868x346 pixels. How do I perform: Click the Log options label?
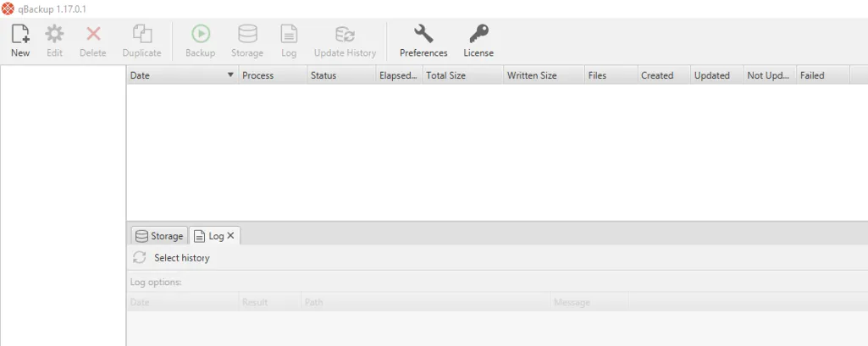(156, 282)
